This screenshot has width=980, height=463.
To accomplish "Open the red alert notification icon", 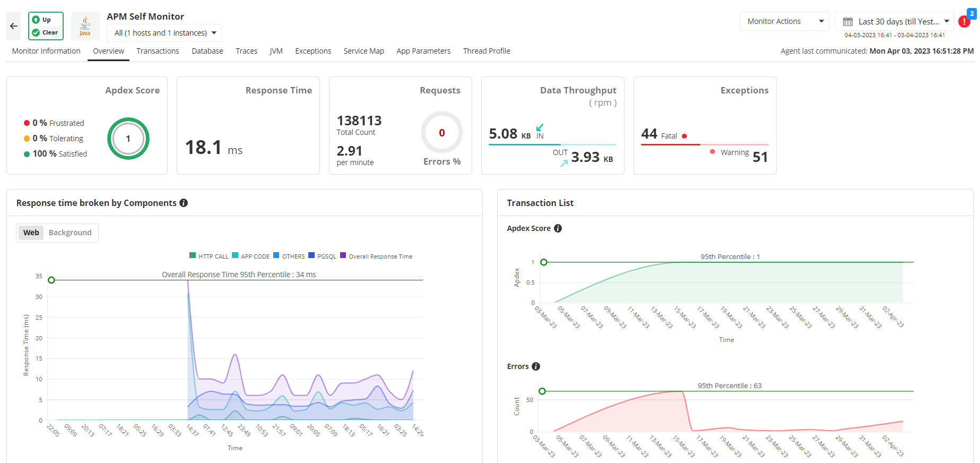I will click(964, 22).
